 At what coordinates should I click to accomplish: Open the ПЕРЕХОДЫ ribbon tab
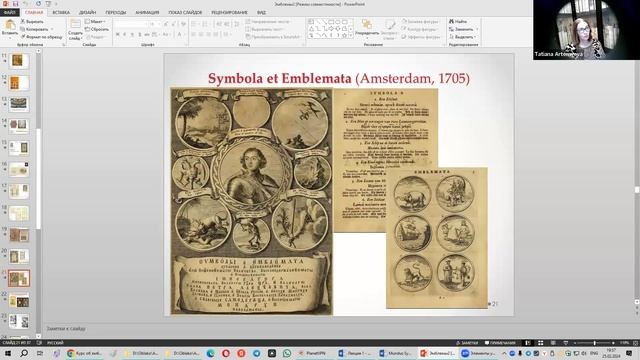[x=116, y=12]
